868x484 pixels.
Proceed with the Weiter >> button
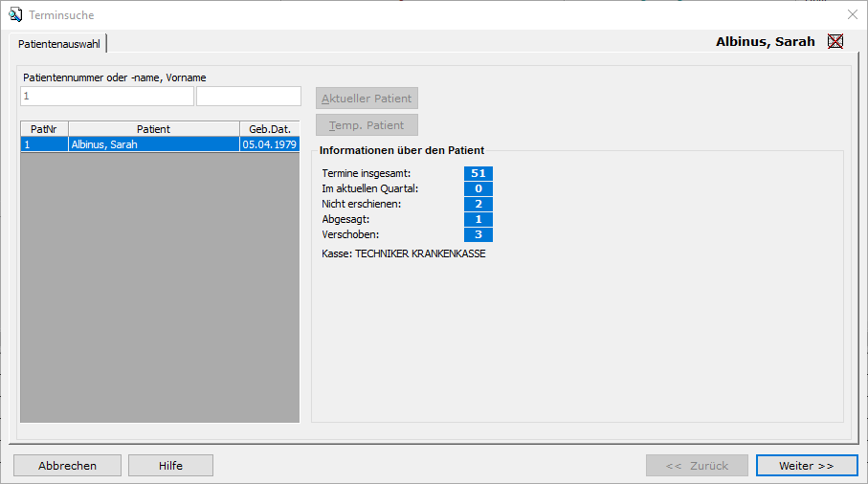(x=807, y=466)
